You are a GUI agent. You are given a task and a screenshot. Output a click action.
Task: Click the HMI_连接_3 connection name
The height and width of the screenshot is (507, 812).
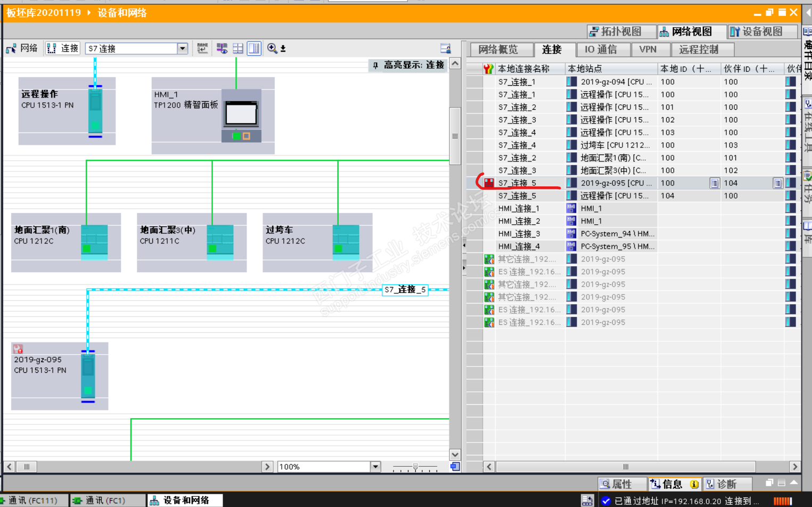(519, 234)
